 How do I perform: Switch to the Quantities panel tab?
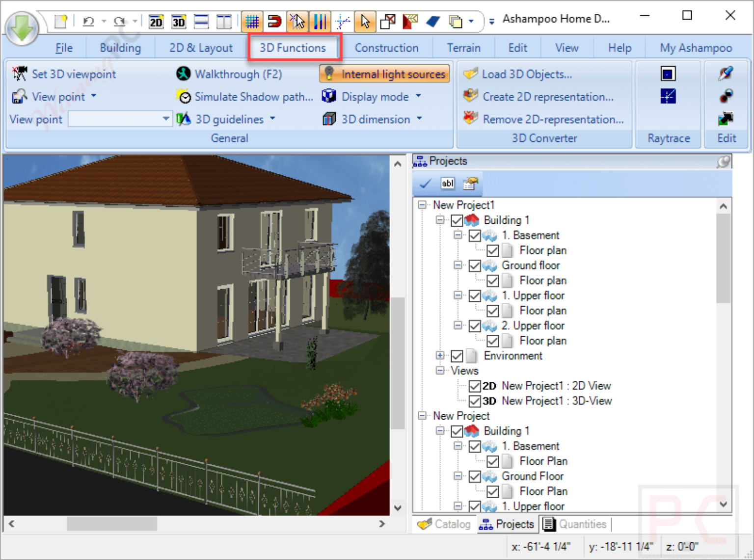575,524
